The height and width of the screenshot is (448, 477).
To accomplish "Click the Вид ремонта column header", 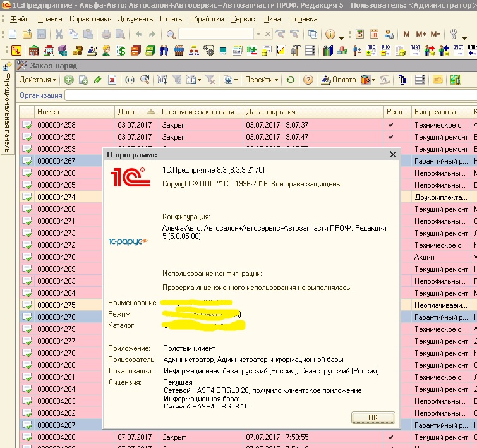I will [x=441, y=112].
